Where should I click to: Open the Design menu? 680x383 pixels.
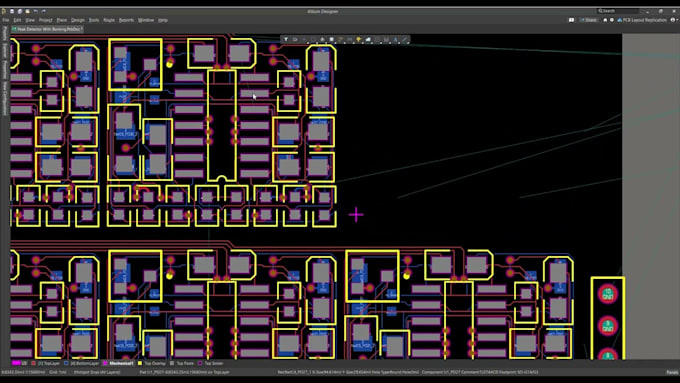coord(78,20)
